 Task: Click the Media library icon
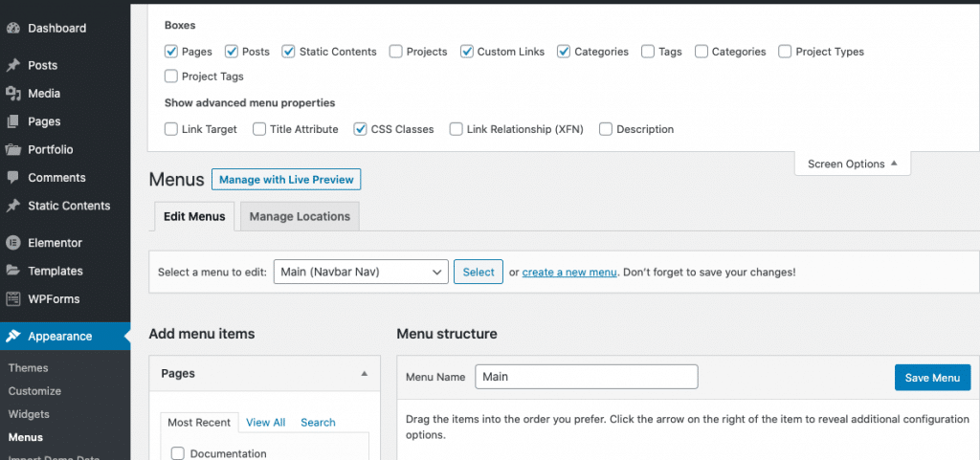click(x=13, y=94)
